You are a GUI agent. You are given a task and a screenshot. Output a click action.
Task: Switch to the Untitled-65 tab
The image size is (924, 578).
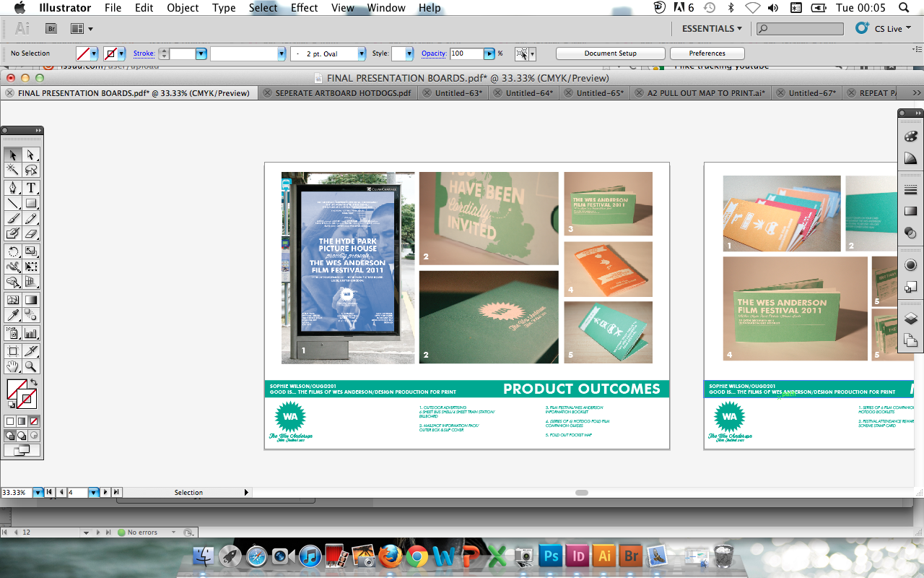coord(600,93)
